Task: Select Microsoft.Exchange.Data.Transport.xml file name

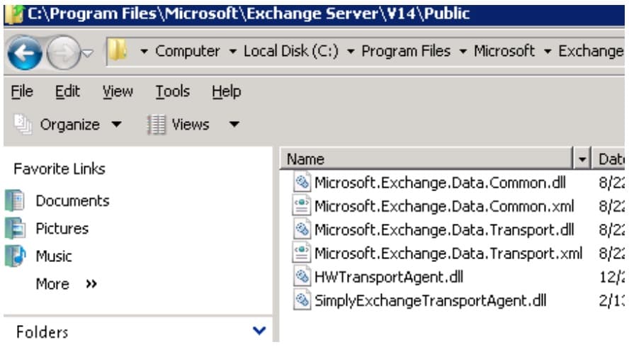Action: 448,253
